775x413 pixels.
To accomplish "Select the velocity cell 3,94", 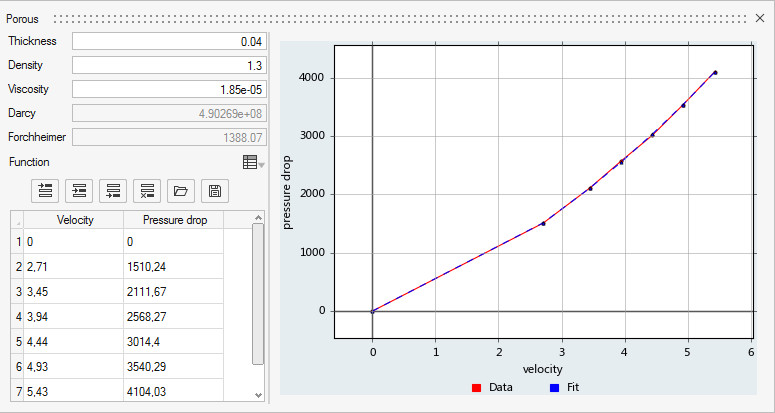I will (74, 317).
